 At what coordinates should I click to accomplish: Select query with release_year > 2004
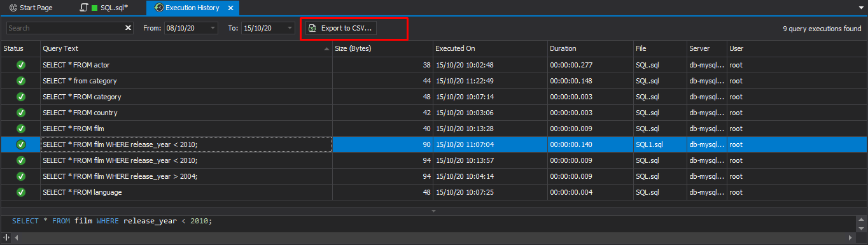click(x=120, y=176)
